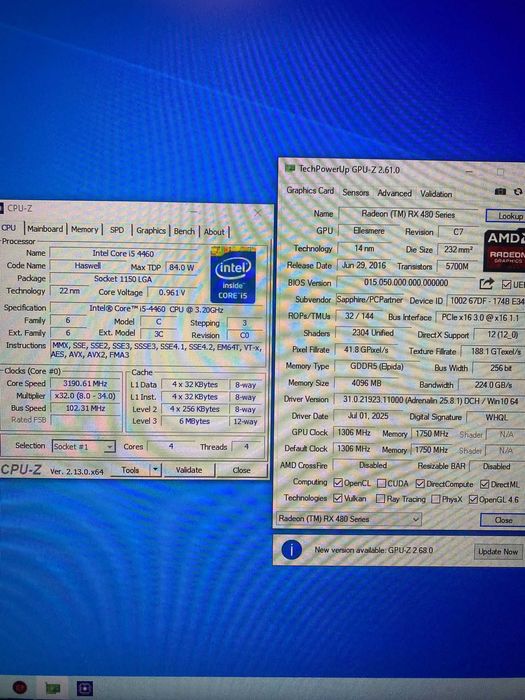Toggle the CUDA checkbox
Viewport: 525px width, 700px height.
[381, 483]
